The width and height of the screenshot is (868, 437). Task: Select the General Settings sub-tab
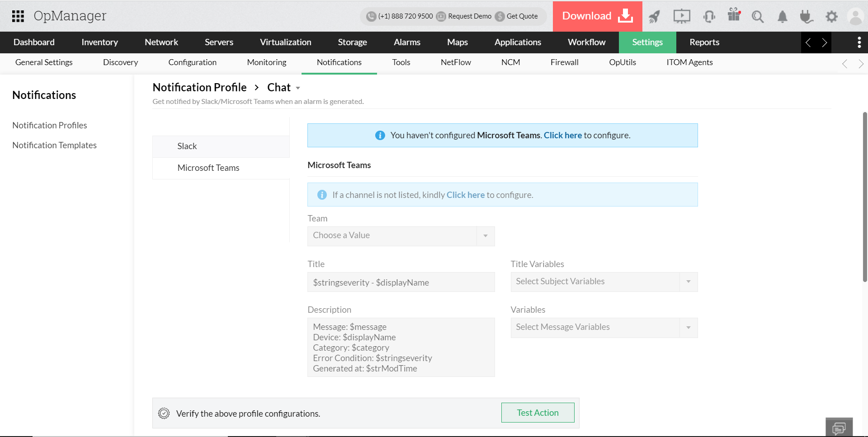44,62
